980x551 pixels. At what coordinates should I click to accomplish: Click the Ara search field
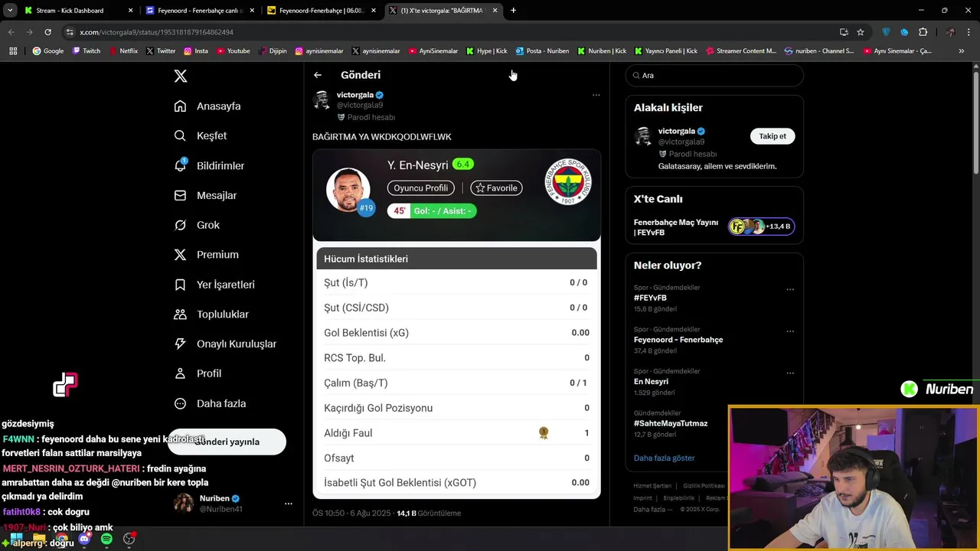coord(714,76)
